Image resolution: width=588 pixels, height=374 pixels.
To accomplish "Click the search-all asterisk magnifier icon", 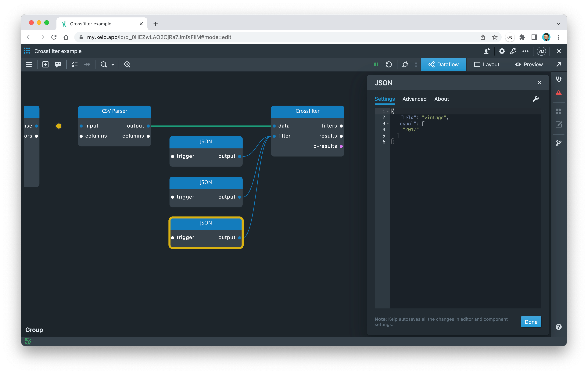I will [x=127, y=64].
